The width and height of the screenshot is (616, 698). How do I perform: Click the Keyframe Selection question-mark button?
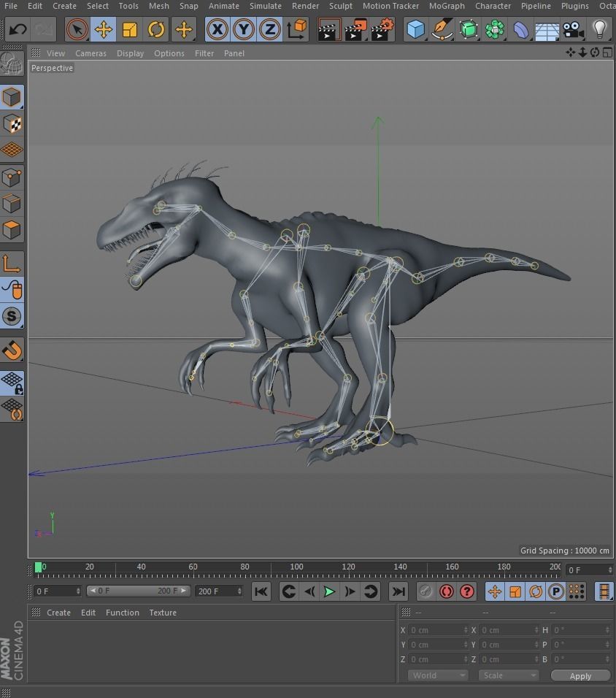(x=467, y=591)
